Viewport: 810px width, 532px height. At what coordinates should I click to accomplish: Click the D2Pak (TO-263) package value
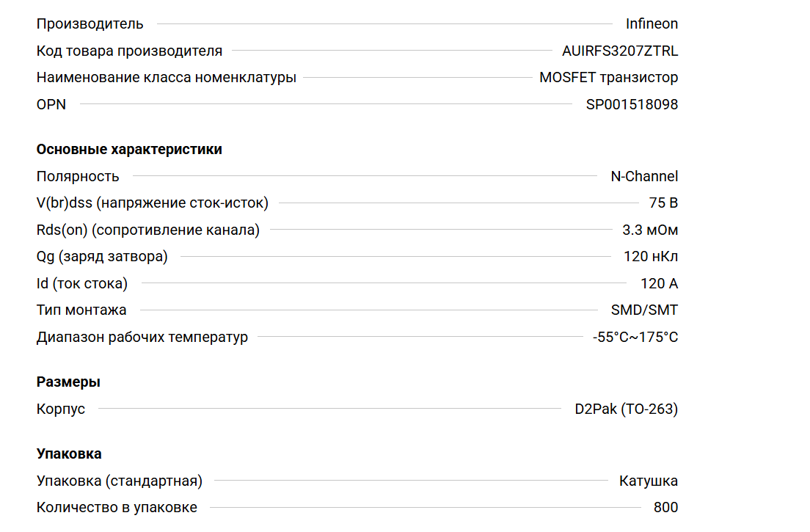coord(626,409)
